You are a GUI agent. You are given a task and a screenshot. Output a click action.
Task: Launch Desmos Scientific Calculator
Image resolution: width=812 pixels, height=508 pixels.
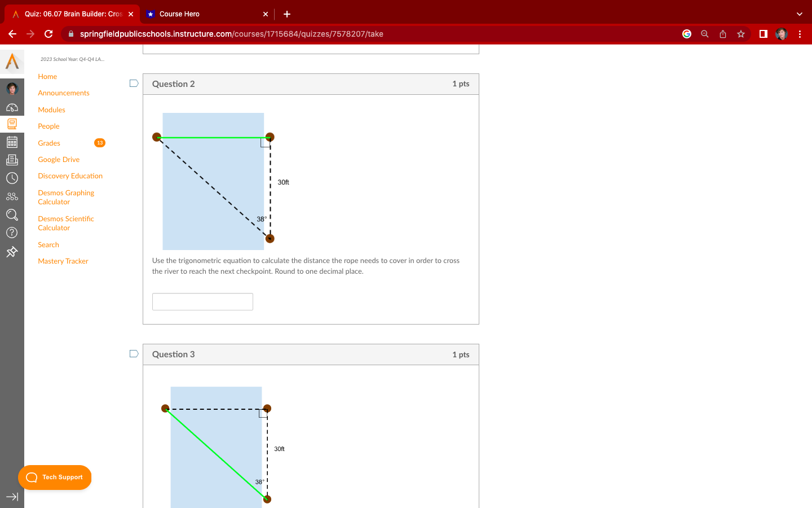(66, 224)
